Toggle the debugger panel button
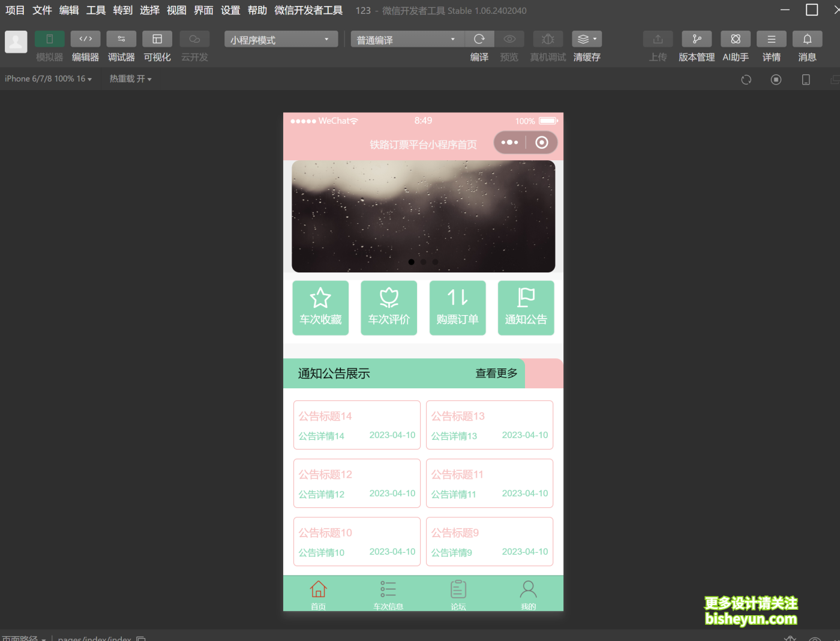 coord(121,39)
